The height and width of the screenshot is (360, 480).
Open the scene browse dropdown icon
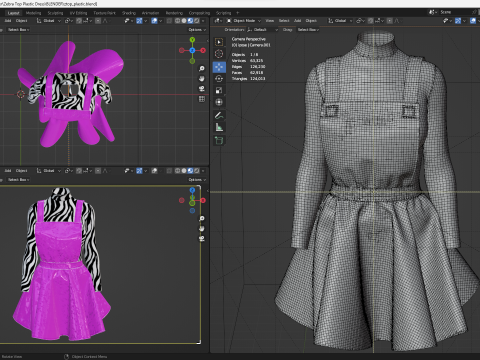tap(433, 12)
